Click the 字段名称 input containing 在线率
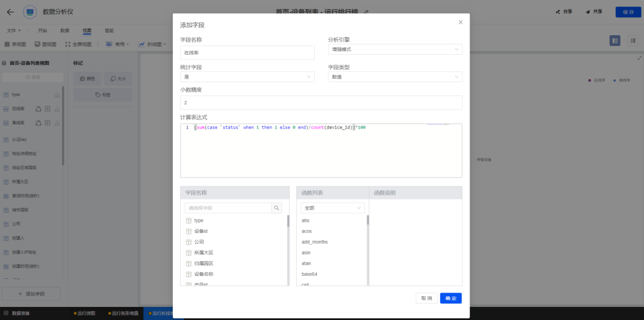 click(x=247, y=52)
